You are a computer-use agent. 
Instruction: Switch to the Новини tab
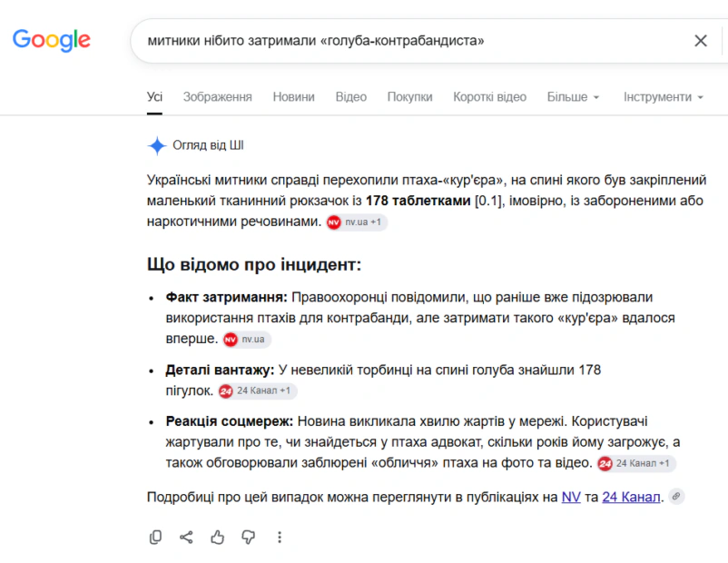pyautogui.click(x=293, y=97)
